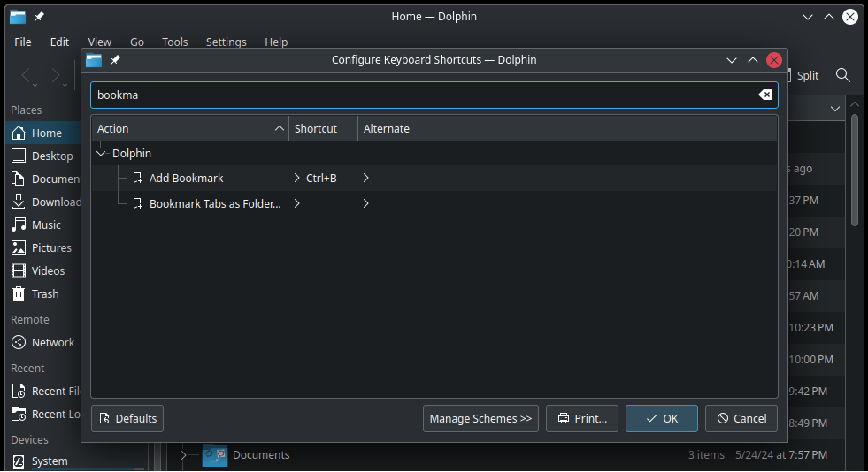The width and height of the screenshot is (868, 472).
Task: Open Videos in the Places panel
Action: pos(43,270)
